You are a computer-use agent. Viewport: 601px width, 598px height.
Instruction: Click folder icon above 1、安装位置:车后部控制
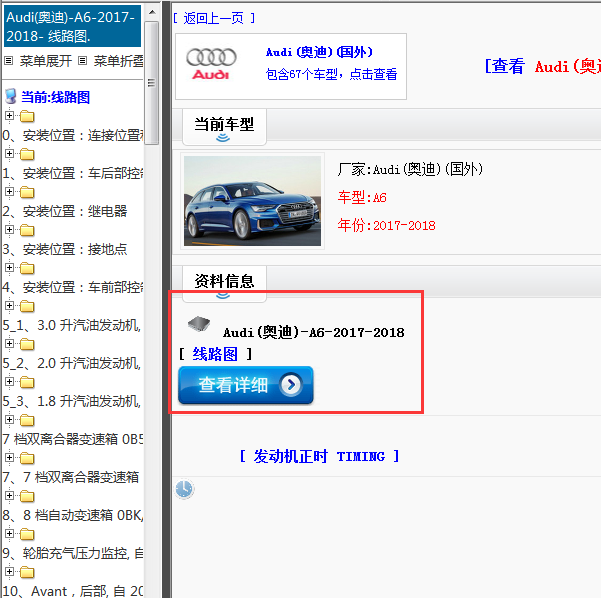click(27, 154)
